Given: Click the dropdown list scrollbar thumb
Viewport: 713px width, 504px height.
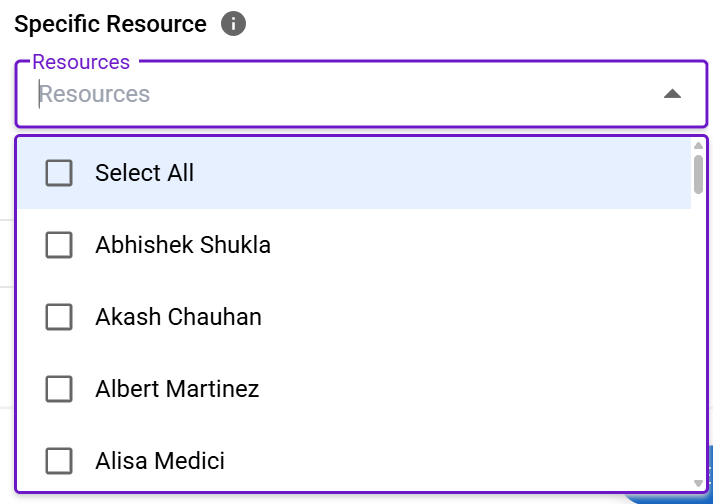Looking at the screenshot, I should coord(698,172).
